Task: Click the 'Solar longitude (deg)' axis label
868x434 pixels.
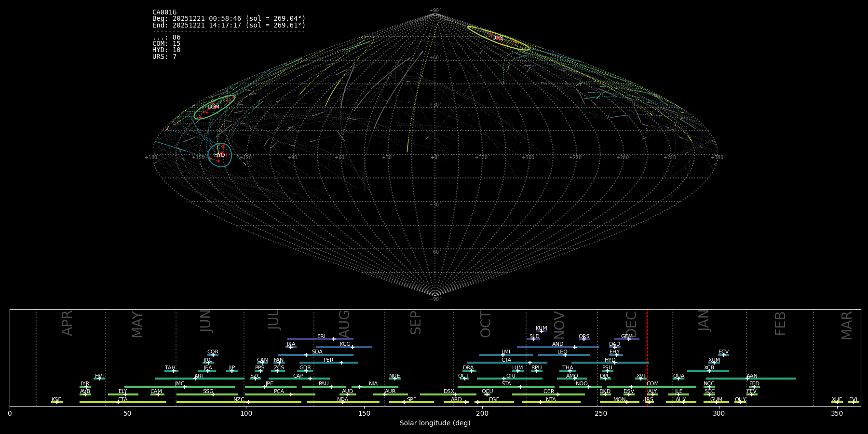Action: [434, 423]
